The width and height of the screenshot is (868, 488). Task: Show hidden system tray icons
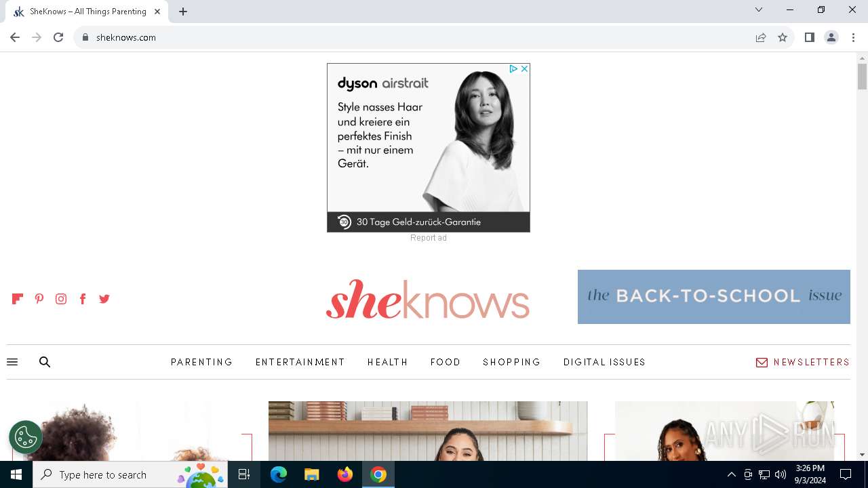pos(731,474)
